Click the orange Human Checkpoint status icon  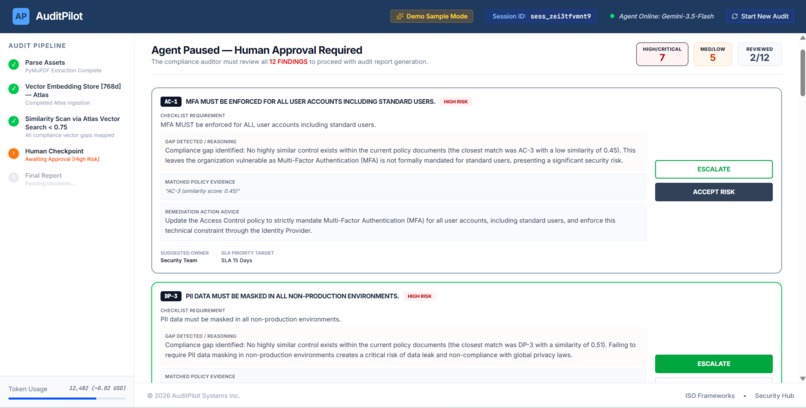(13, 154)
